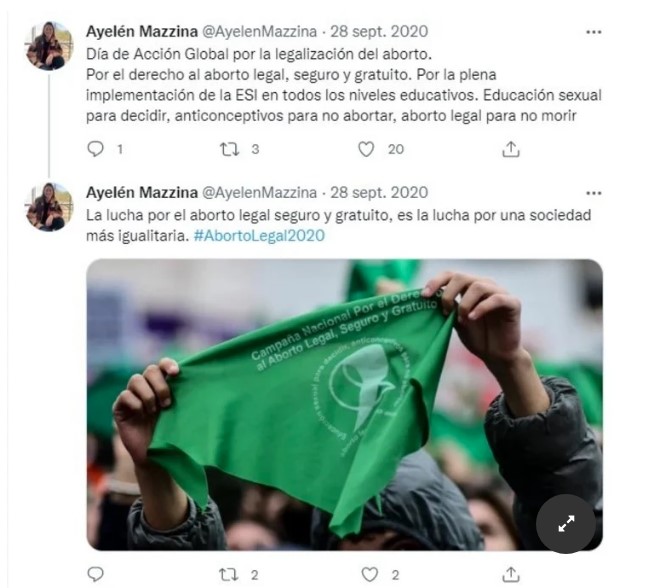The height and width of the screenshot is (588, 671).
Task: Retweet the first tweet with 3 retweets
Action: [229, 149]
